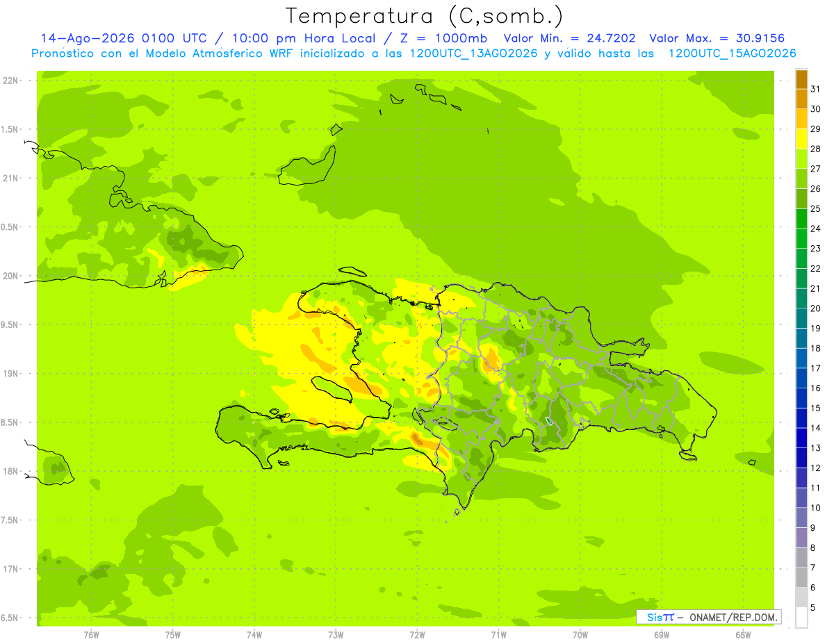Pick the dark blue swatch between 13 and 14
Image resolution: width=834 pixels, height=644 pixels.
801,438
